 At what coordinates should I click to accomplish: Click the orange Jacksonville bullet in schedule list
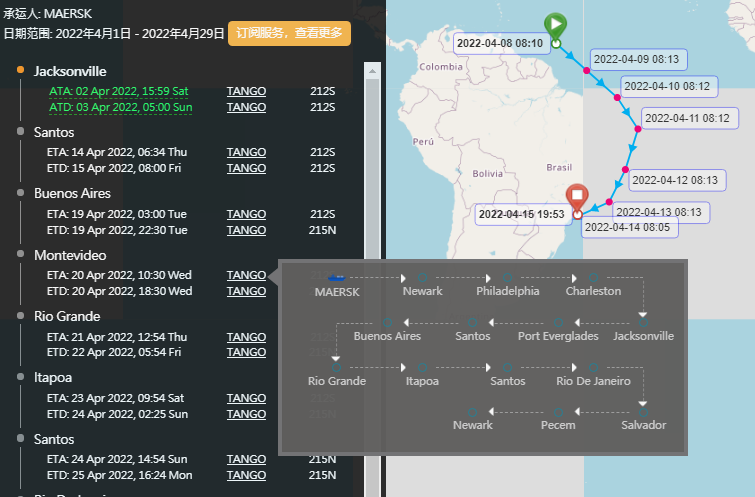click(x=21, y=71)
